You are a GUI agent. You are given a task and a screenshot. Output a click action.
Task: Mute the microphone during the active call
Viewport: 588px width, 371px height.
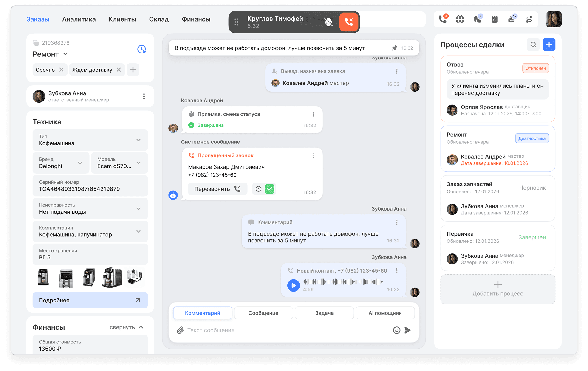tap(328, 22)
